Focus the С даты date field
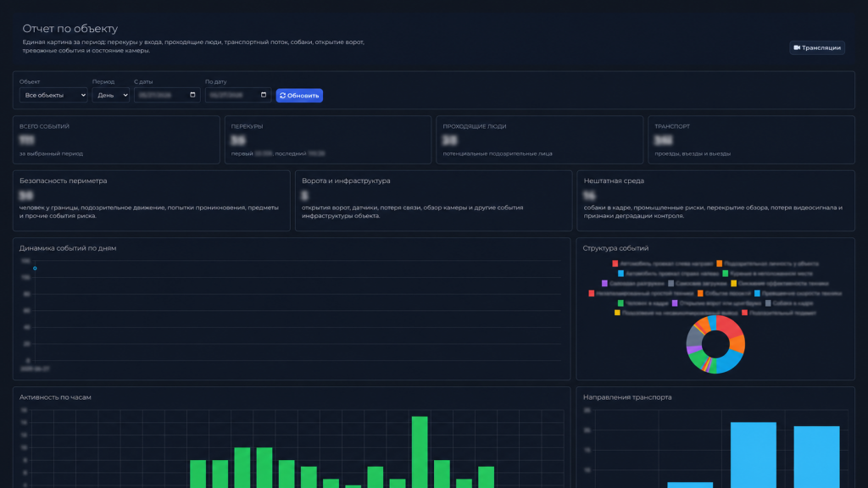This screenshot has height=488, width=868. click(167, 95)
